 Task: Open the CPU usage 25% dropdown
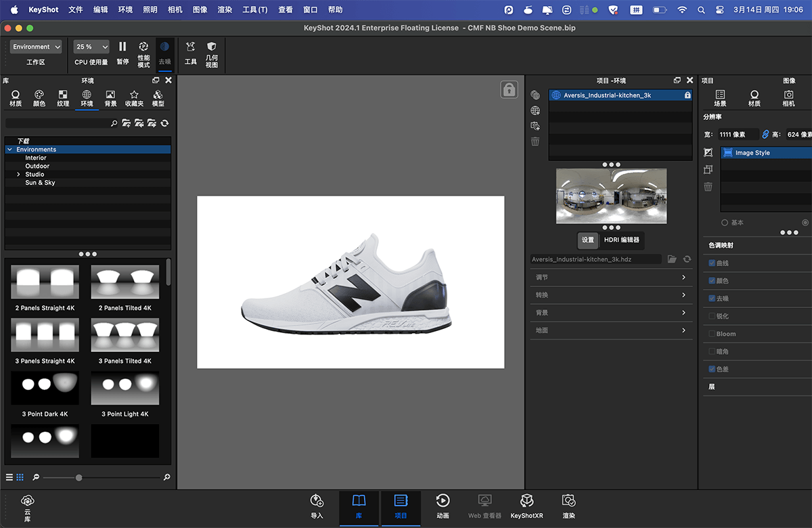click(x=91, y=47)
